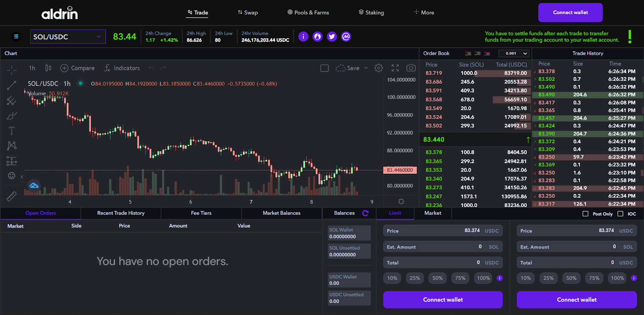Image resolution: width=644 pixels, height=315 pixels.
Task: Enable the Post Only checkbox
Action: (586, 214)
